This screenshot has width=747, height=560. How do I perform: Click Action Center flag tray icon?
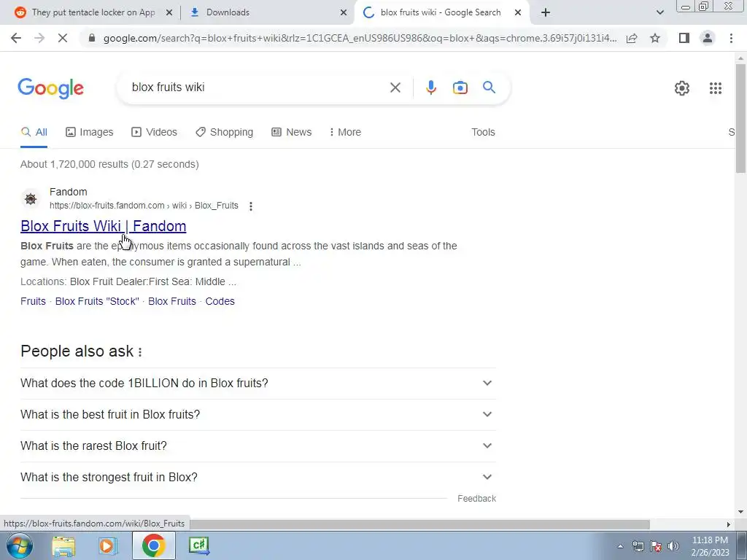[656, 546]
